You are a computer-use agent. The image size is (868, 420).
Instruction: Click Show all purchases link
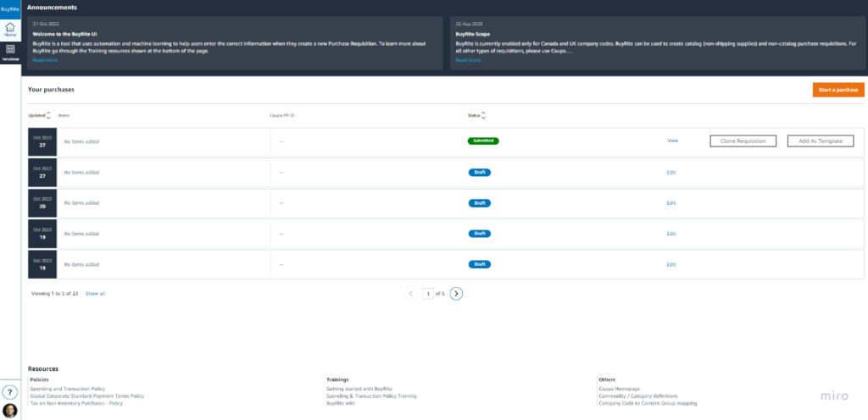95,294
